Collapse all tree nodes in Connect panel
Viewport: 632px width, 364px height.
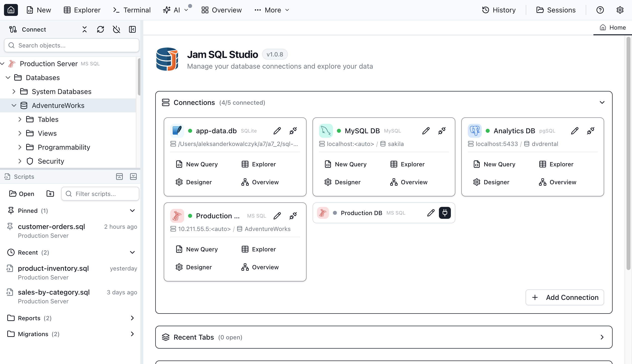point(85,29)
